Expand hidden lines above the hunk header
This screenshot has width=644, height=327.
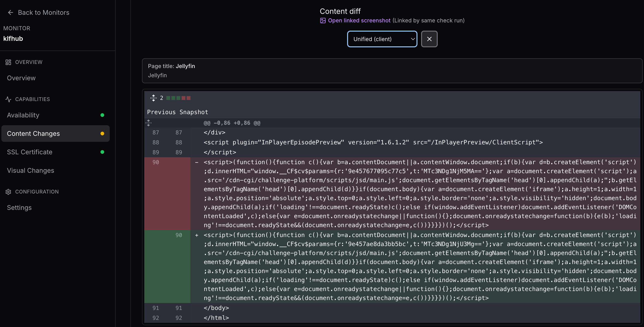148,123
